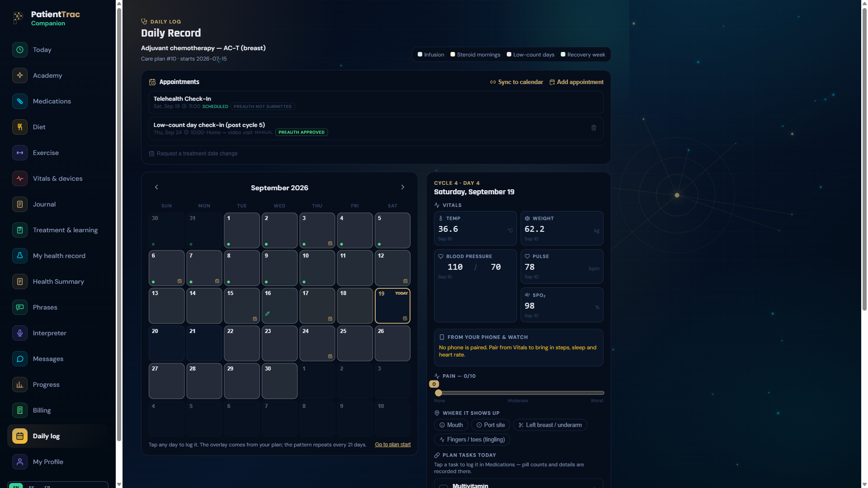Click the sidebar scrollbar down arrow

pyautogui.click(x=119, y=484)
